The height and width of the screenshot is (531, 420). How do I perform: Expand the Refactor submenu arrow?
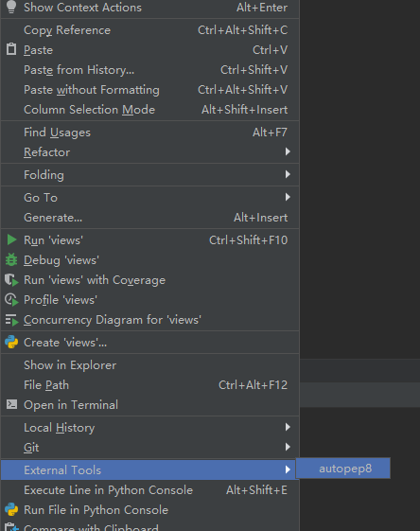pos(288,151)
